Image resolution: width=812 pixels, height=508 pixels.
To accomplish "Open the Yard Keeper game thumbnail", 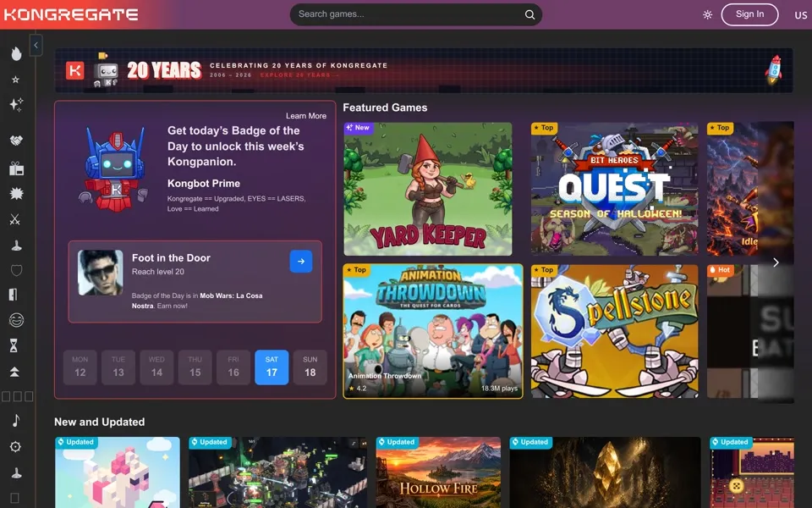I will (428, 189).
